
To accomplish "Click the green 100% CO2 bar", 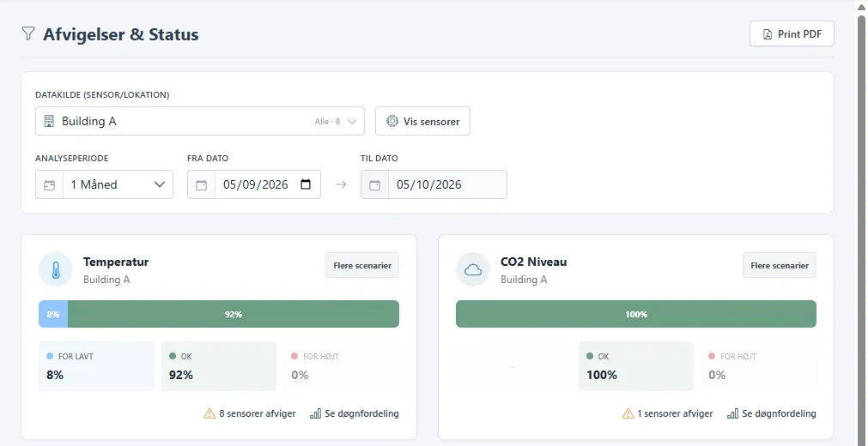I will [x=636, y=314].
